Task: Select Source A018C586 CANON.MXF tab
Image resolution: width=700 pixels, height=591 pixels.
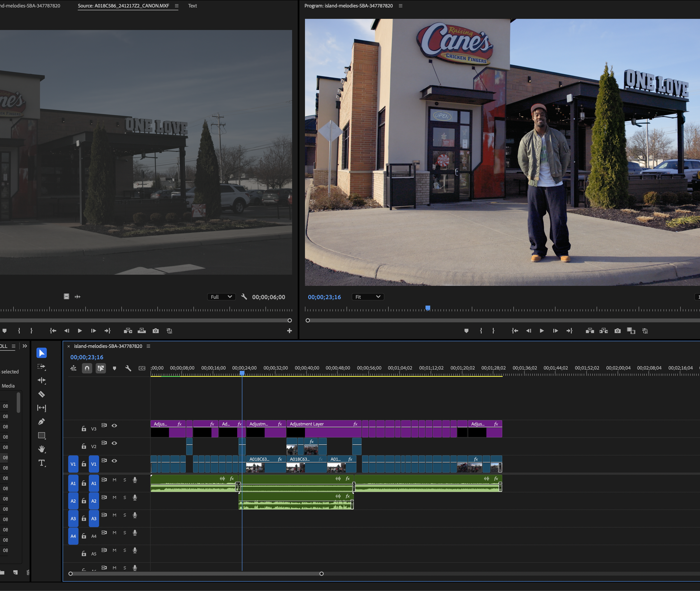Action: pyautogui.click(x=123, y=6)
